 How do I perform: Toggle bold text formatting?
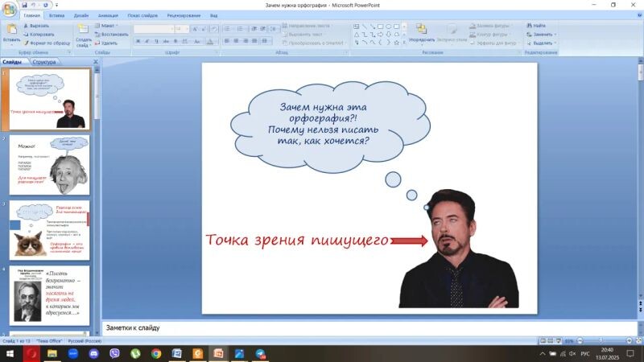coord(137,40)
